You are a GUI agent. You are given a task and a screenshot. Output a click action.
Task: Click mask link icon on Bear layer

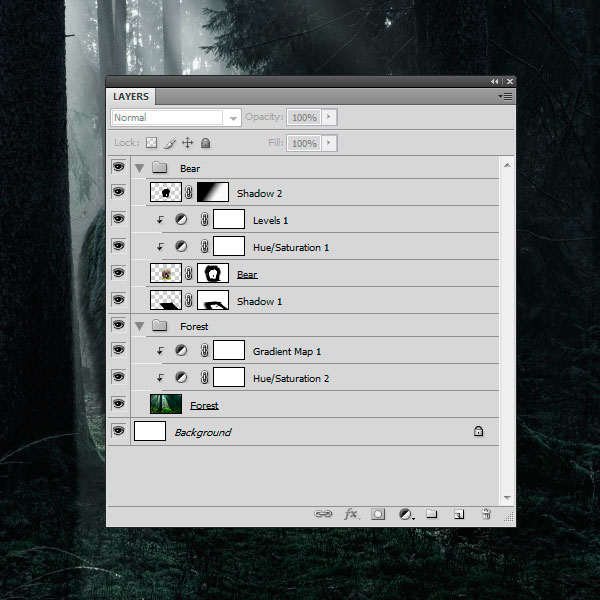(x=189, y=273)
